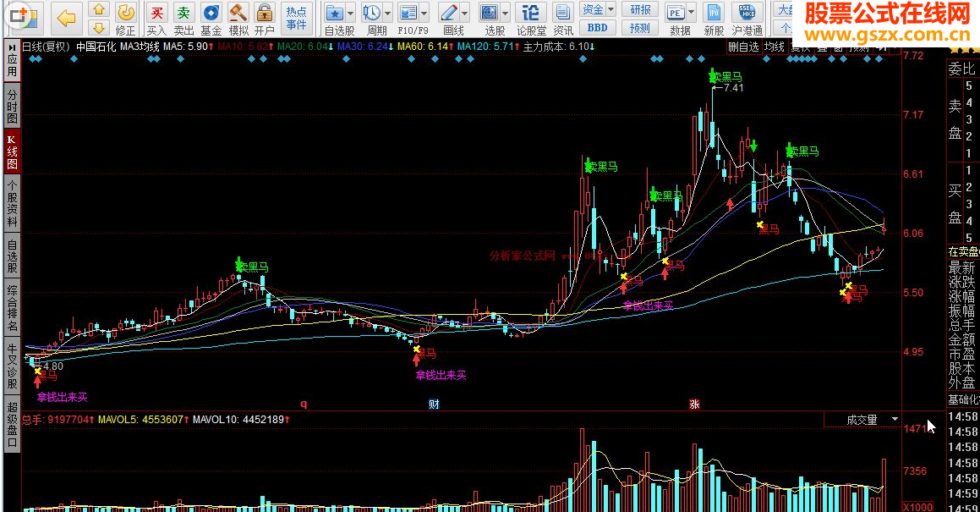Click the BBD button
The width and height of the screenshot is (980, 512).
598,28
